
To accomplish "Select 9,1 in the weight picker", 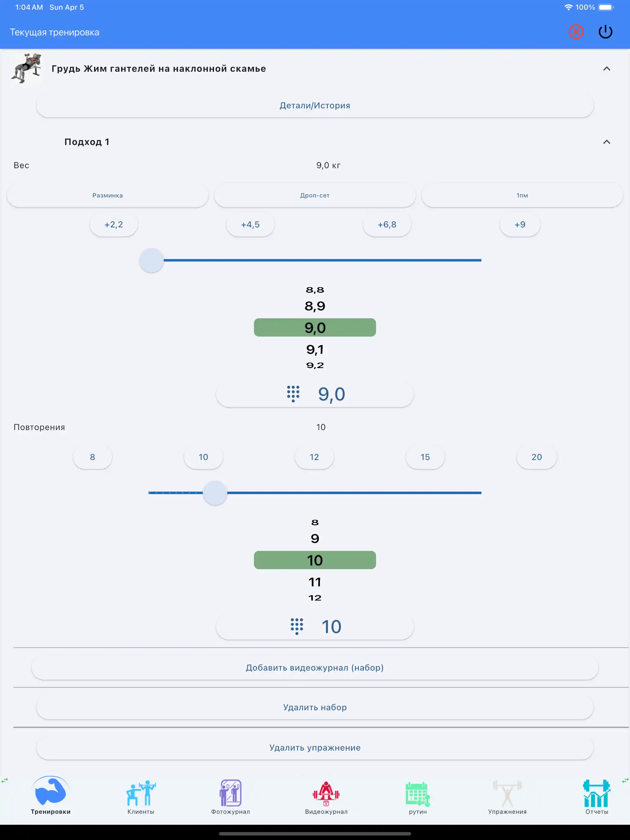I will pos(315,349).
